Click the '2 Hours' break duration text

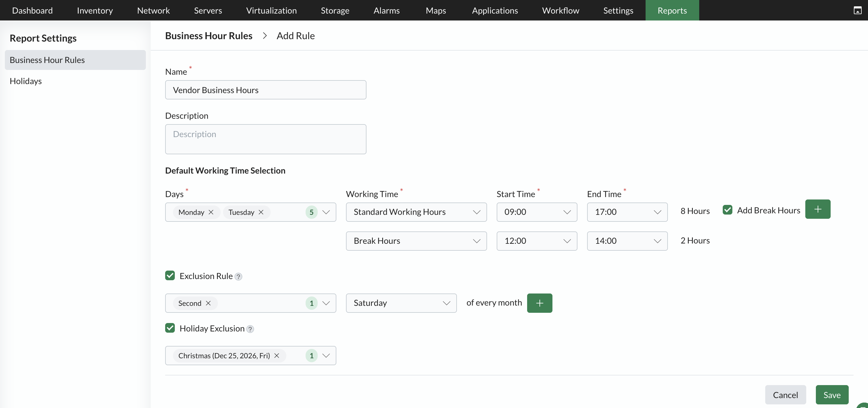pyautogui.click(x=695, y=240)
